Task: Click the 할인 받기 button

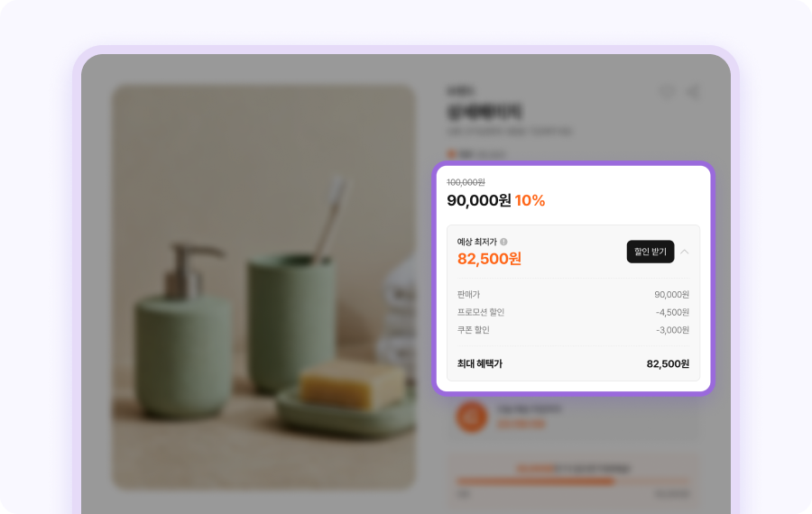Action: 651,252
